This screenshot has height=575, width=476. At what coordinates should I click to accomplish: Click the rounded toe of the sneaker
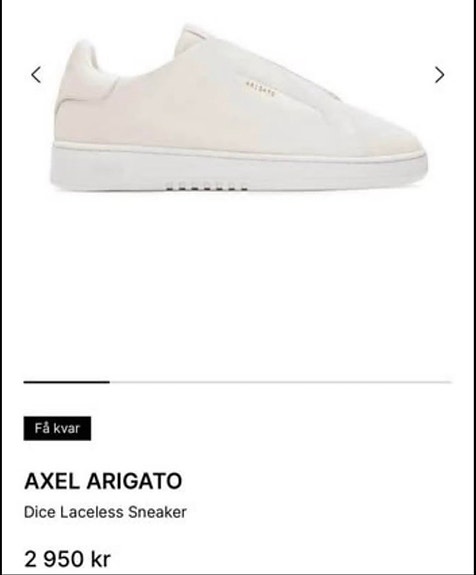(x=396, y=138)
